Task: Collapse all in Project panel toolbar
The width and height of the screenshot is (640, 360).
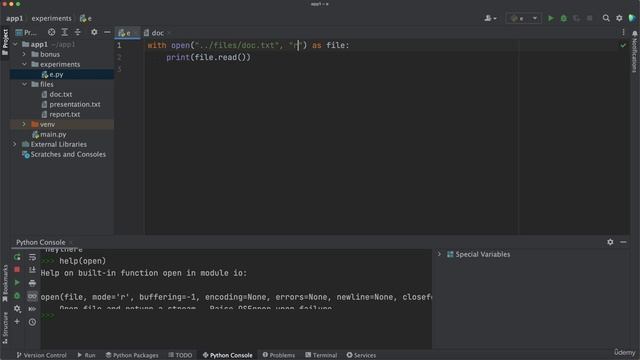Action: [x=78, y=32]
